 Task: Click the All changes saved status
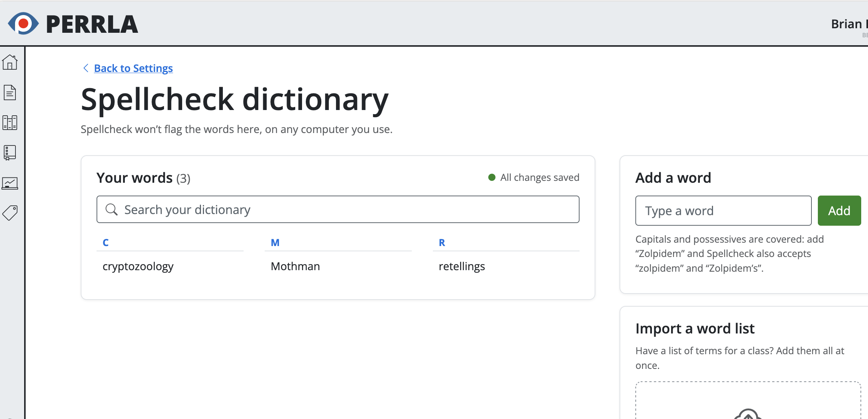point(534,177)
